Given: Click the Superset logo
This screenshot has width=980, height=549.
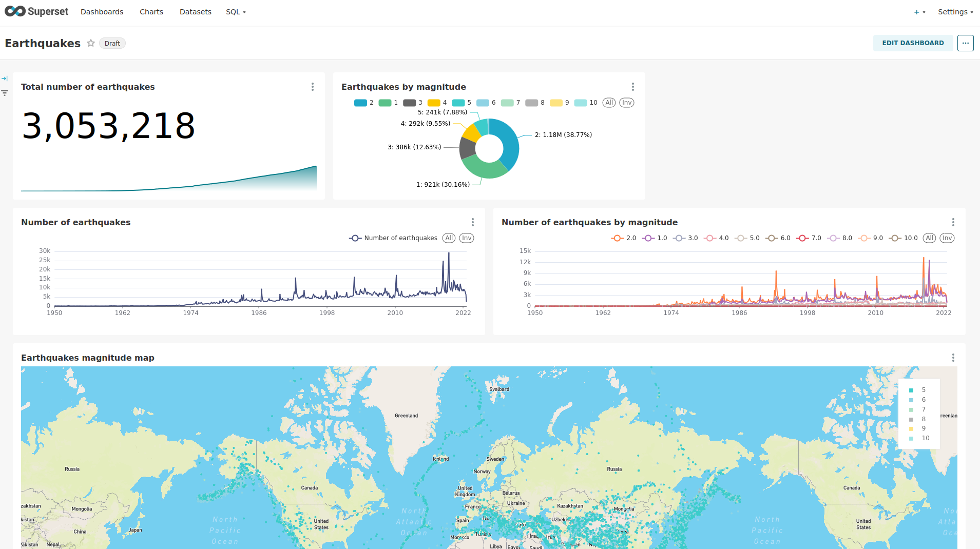Looking at the screenshot, I should pyautogui.click(x=36, y=11).
